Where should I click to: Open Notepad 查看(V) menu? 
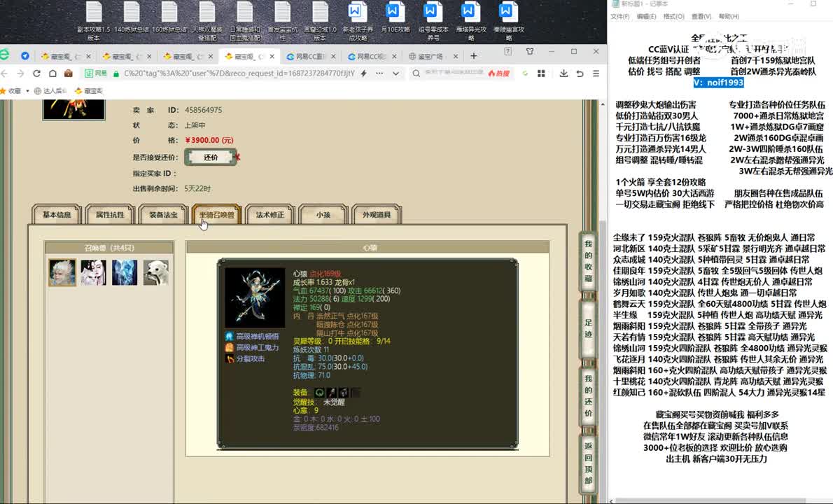701,17
